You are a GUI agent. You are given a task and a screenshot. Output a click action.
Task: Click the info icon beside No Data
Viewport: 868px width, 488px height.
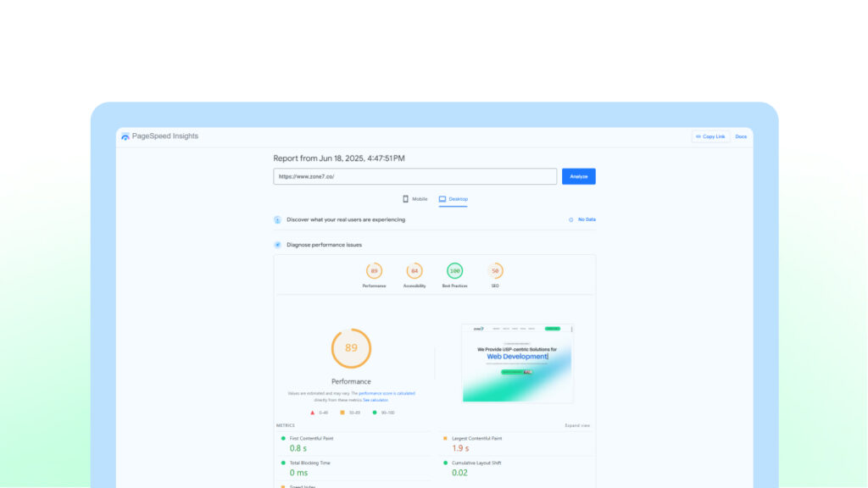570,219
